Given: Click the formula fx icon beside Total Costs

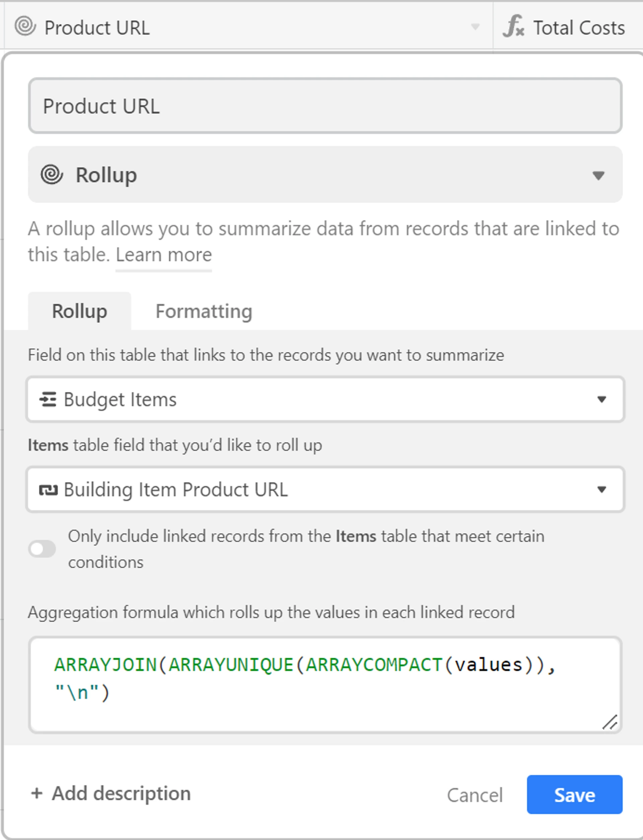Looking at the screenshot, I should pos(513,26).
